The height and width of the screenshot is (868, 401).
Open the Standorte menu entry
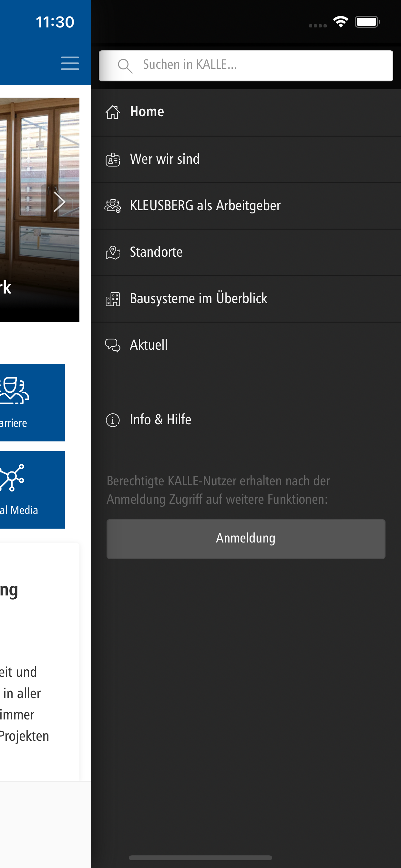[x=246, y=252]
